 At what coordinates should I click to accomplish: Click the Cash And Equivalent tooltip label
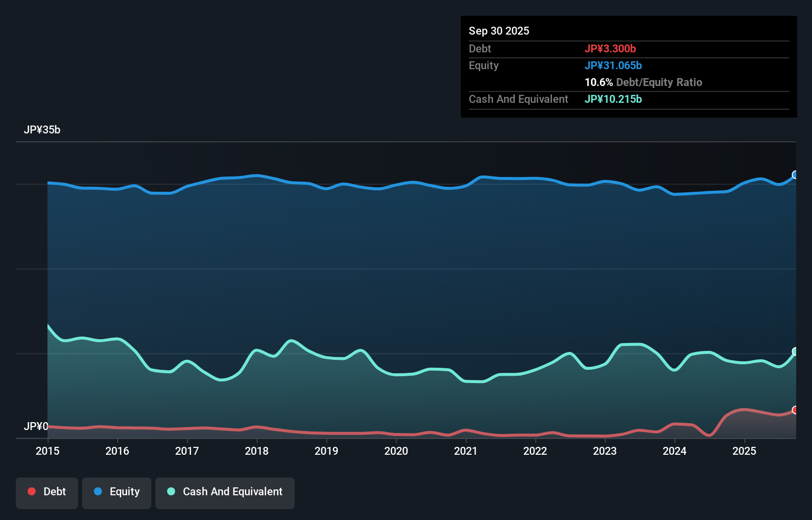tap(518, 99)
